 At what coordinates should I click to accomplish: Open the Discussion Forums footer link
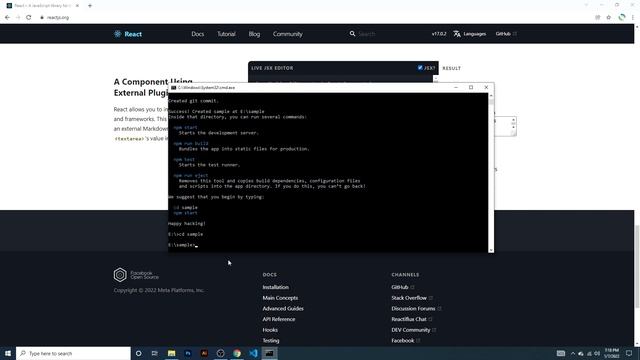(416, 309)
